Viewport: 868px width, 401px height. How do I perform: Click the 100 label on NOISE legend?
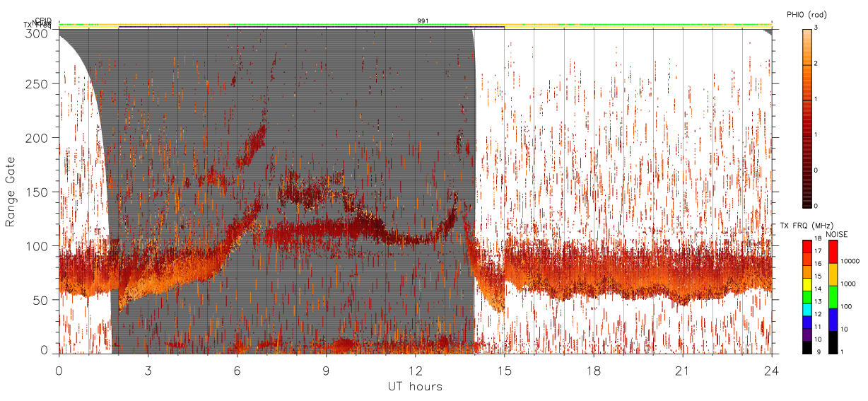click(x=847, y=306)
